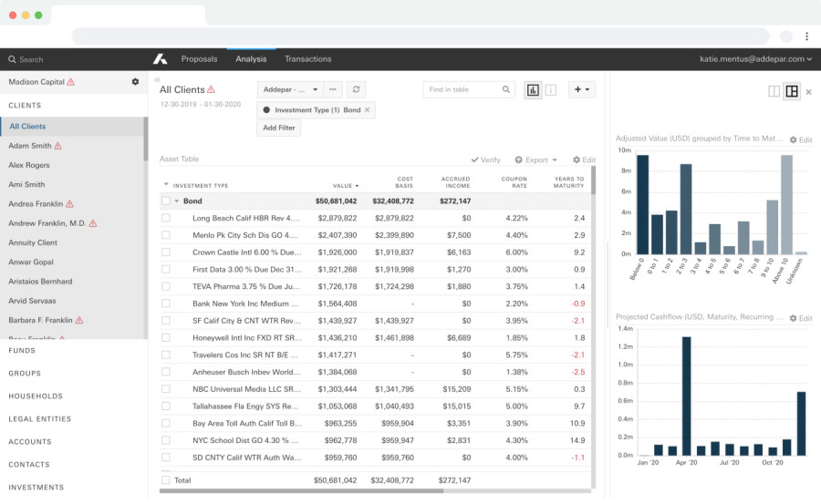Select the Total row checkbox
The image size is (821, 504).
coord(165,479)
